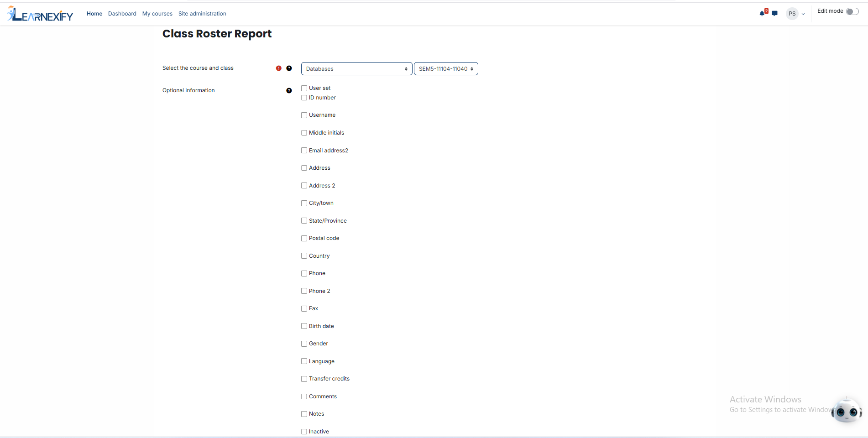Open help for Optional information
The height and width of the screenshot is (438, 868).
click(289, 90)
